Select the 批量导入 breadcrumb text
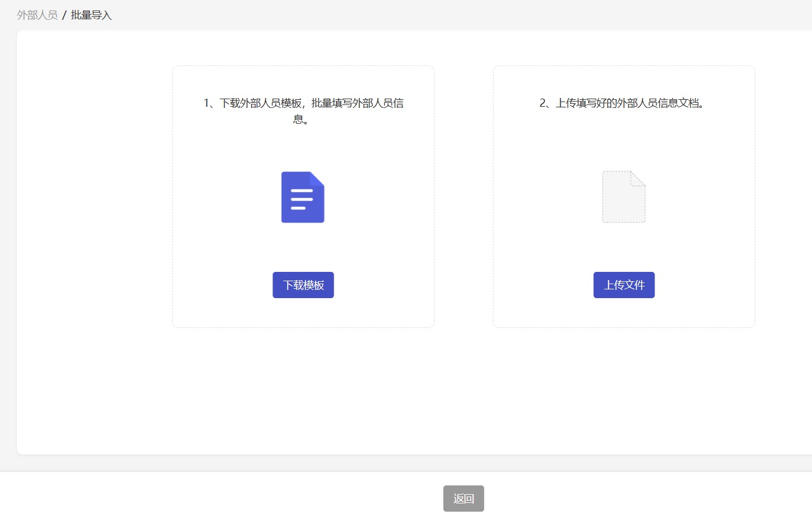Screen dimensions: 812x521 [91, 15]
